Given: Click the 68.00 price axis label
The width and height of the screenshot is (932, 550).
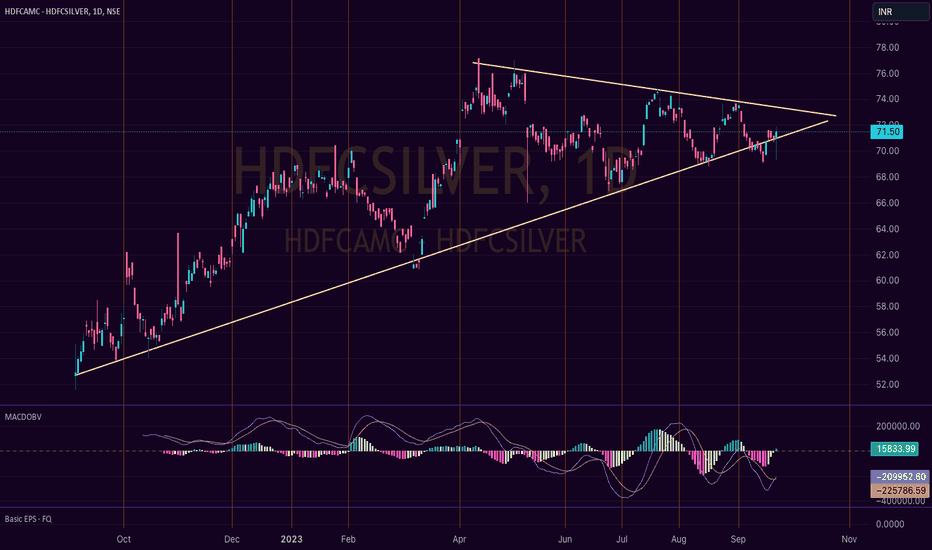Looking at the screenshot, I should tap(887, 177).
